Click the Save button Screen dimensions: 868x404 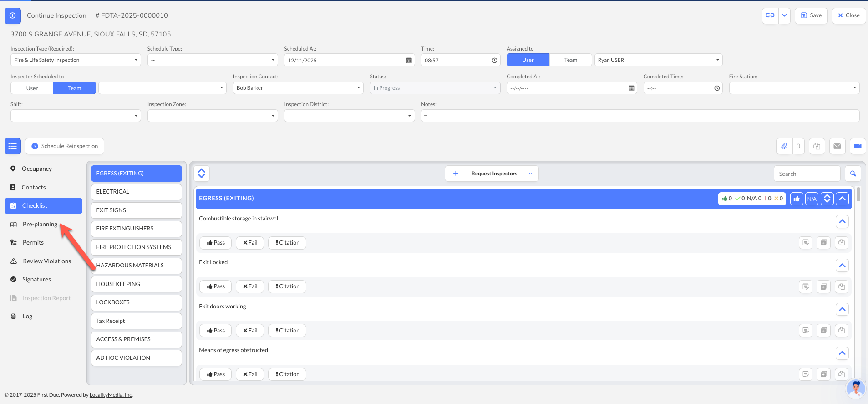point(811,15)
